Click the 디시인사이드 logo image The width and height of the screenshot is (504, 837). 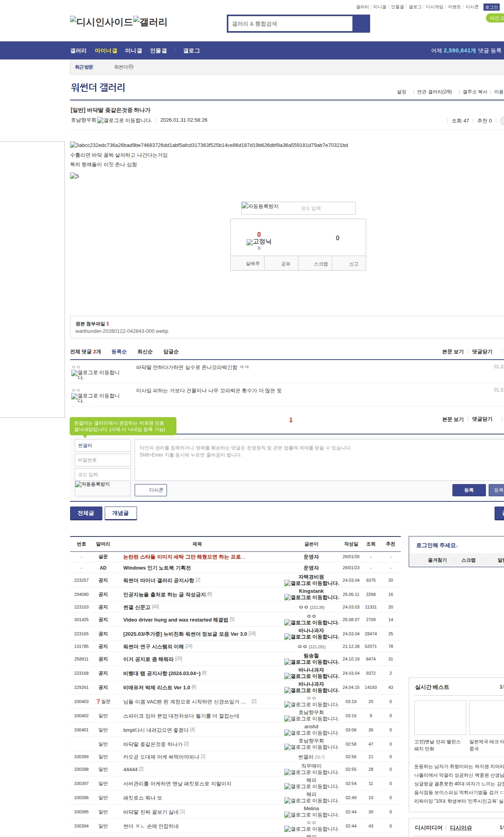pyautogui.click(x=101, y=22)
